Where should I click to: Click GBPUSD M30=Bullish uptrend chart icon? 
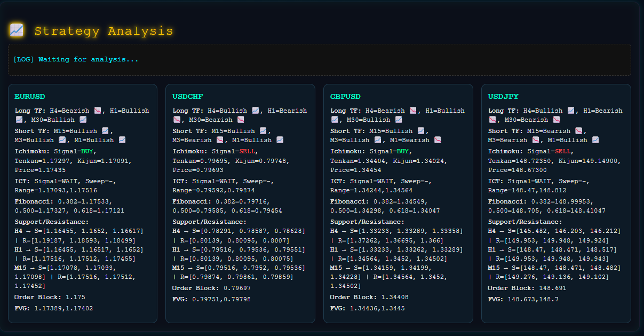[399, 120]
